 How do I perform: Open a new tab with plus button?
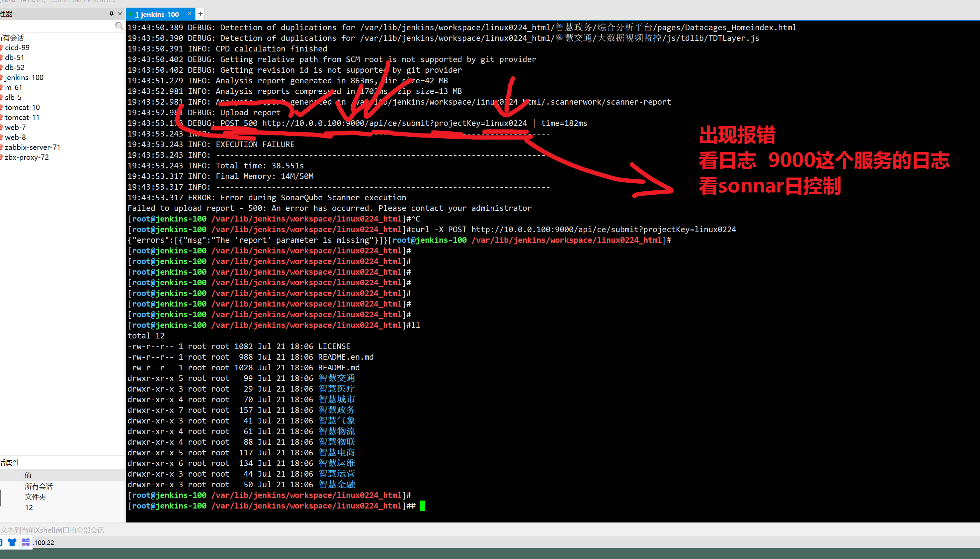[200, 14]
